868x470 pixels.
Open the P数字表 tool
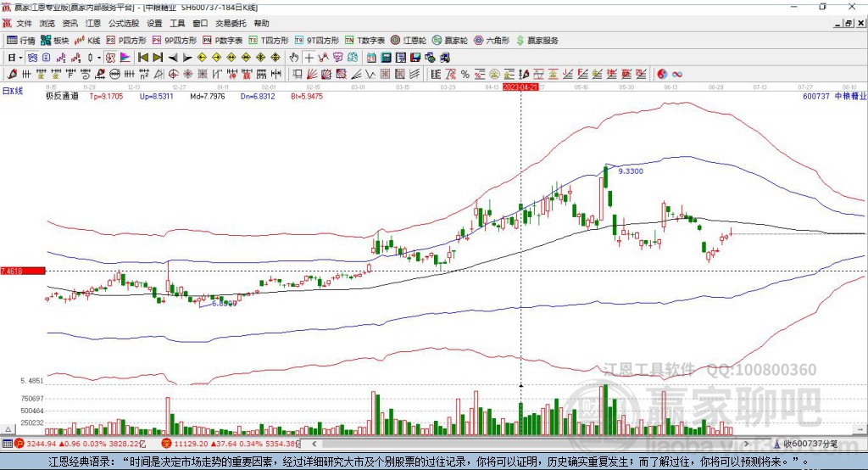(223, 41)
